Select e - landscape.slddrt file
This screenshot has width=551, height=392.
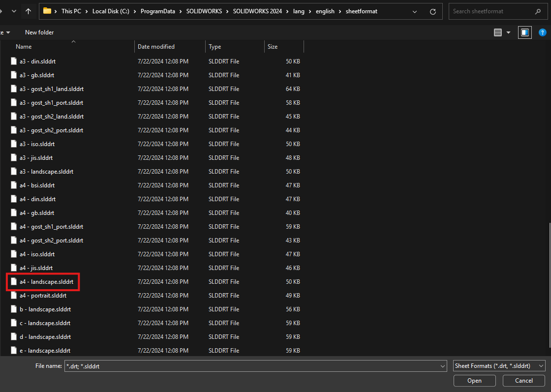pyautogui.click(x=45, y=351)
